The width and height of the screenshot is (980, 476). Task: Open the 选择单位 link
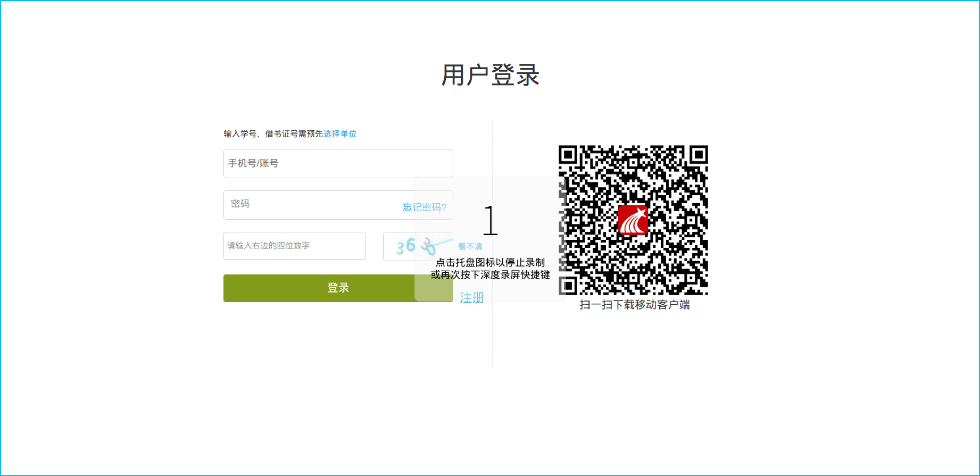340,133
